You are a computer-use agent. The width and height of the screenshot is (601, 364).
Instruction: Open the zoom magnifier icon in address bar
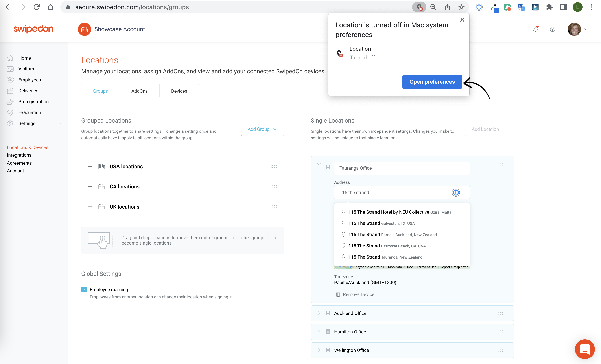tap(433, 7)
